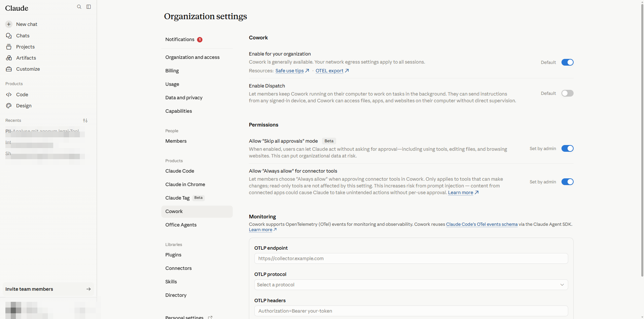Screen dimensions: 644x319
Task: Open Skills library settings
Action: pos(197,282)
